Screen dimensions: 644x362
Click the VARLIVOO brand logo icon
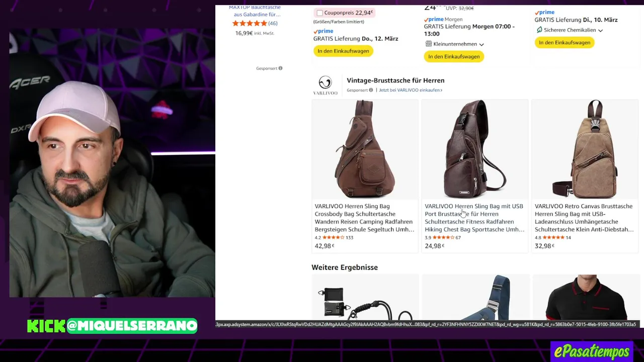[x=325, y=85]
